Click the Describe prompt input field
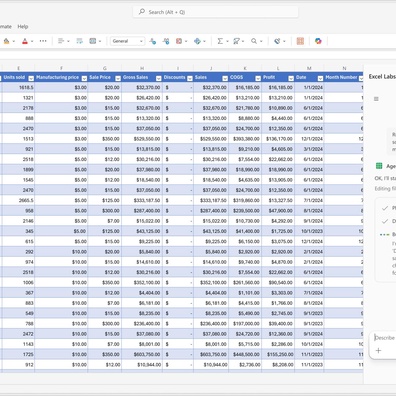 [384, 338]
